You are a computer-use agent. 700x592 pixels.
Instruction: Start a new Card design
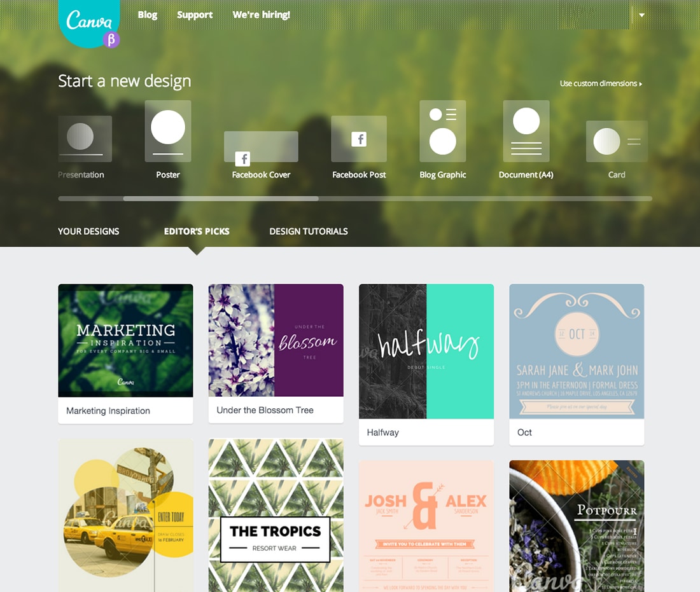pyautogui.click(x=617, y=141)
